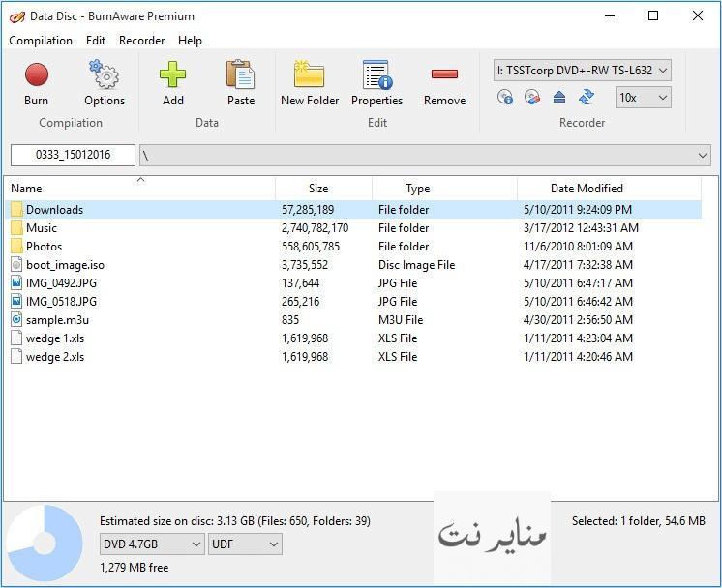
Task: Select the wedge 1.xls file name
Action: tap(55, 338)
